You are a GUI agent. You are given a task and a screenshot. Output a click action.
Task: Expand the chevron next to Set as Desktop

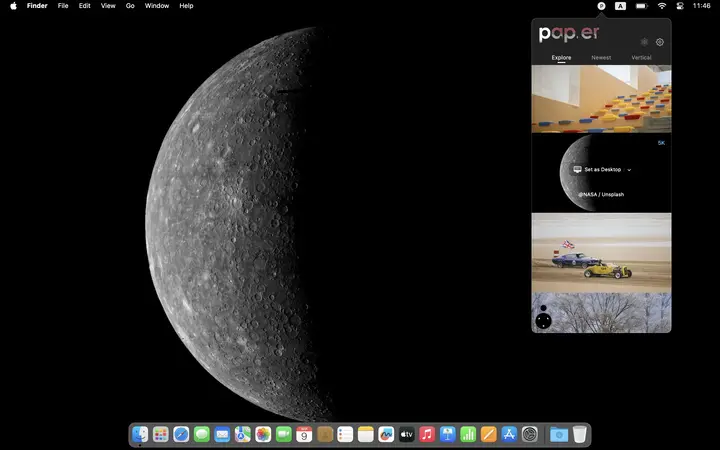click(629, 170)
